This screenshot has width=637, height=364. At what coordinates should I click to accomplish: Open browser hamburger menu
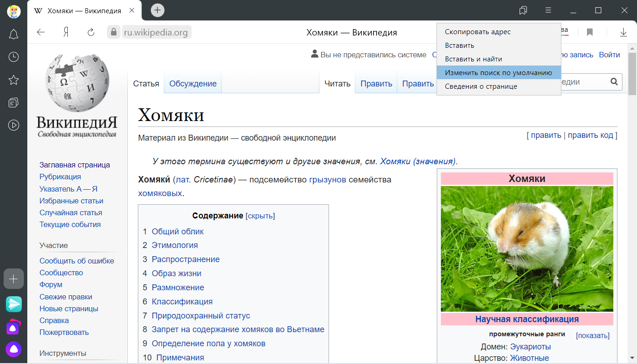[548, 10]
